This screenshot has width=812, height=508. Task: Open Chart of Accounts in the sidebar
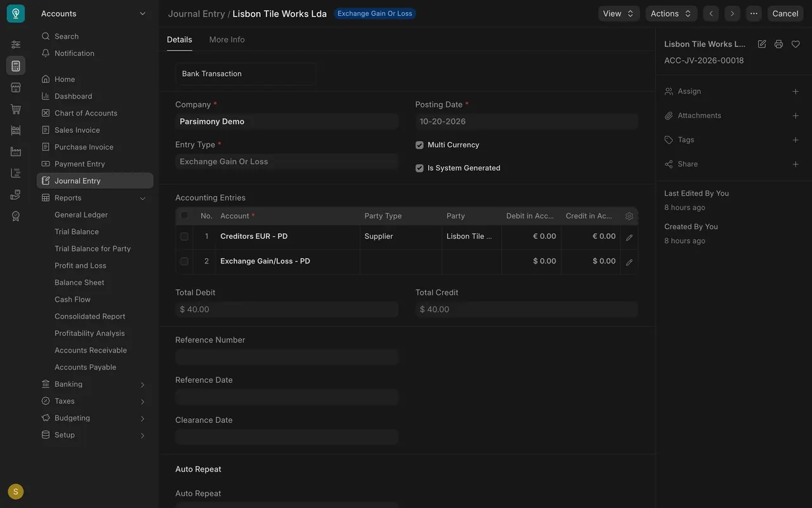(x=95, y=113)
